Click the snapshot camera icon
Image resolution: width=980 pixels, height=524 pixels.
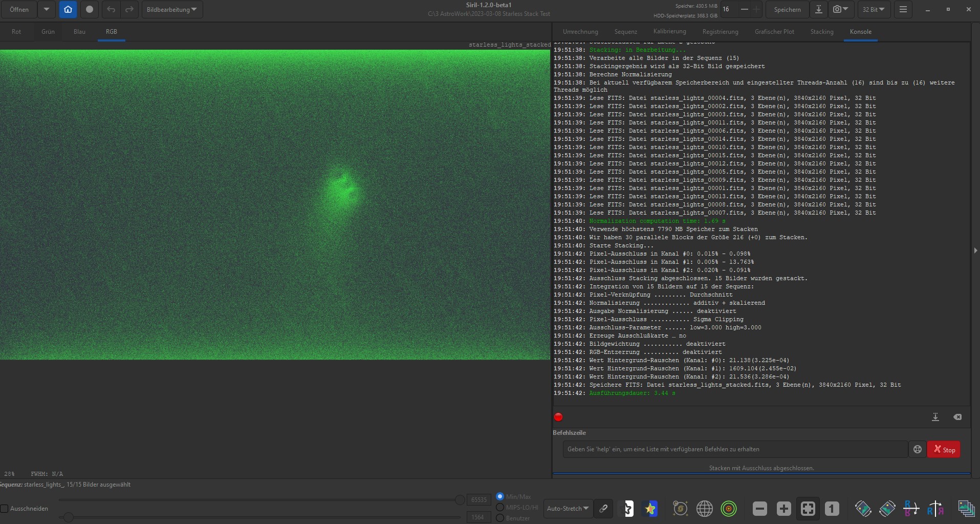(x=840, y=9)
